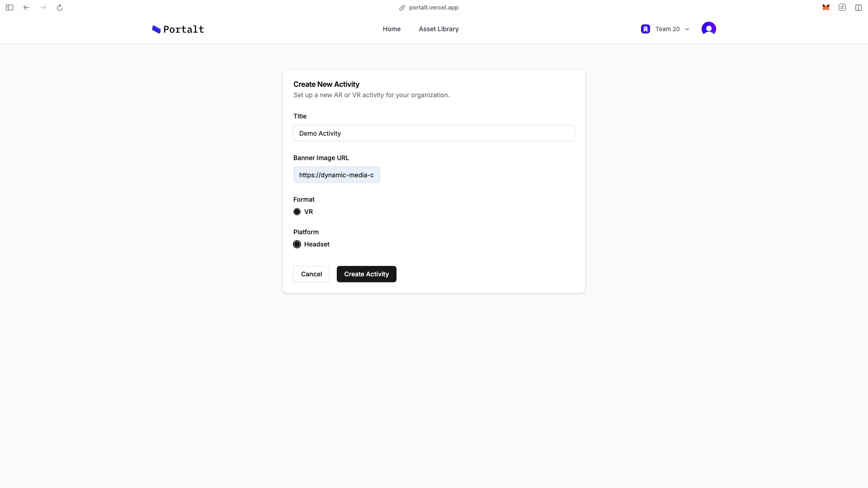Click the Team 20 organization icon
The width and height of the screenshot is (868, 488).
[645, 29]
